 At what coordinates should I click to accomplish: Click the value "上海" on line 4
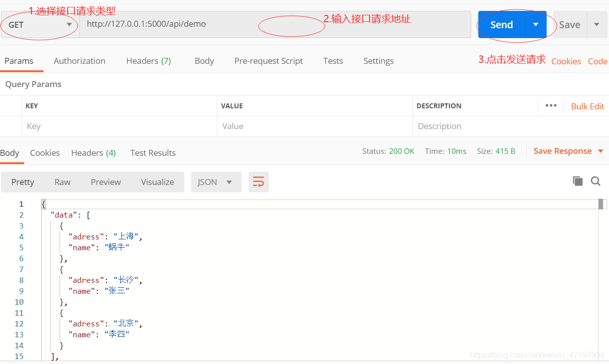[126, 236]
